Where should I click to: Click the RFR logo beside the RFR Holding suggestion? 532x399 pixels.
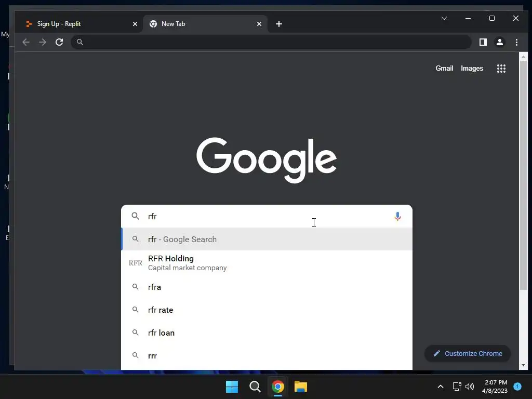click(x=136, y=263)
